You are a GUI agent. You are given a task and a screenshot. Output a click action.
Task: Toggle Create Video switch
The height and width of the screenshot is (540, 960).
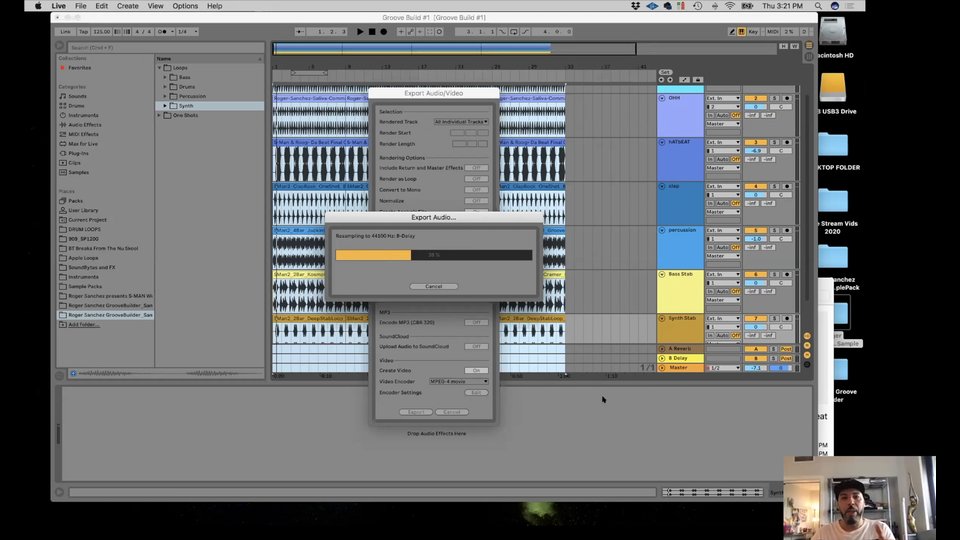click(476, 370)
